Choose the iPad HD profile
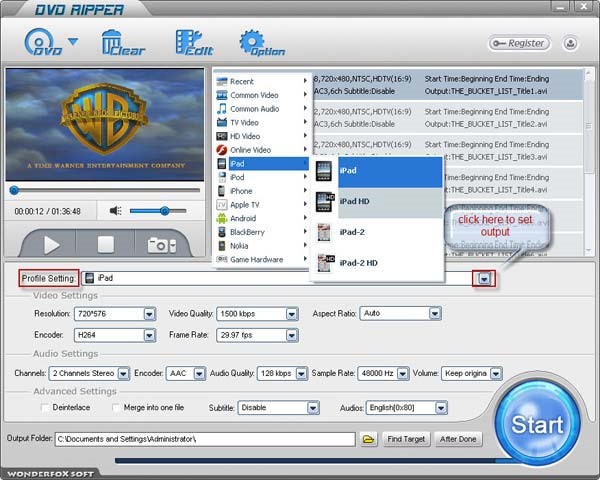Image resolution: width=600 pixels, height=480 pixels. 378,201
